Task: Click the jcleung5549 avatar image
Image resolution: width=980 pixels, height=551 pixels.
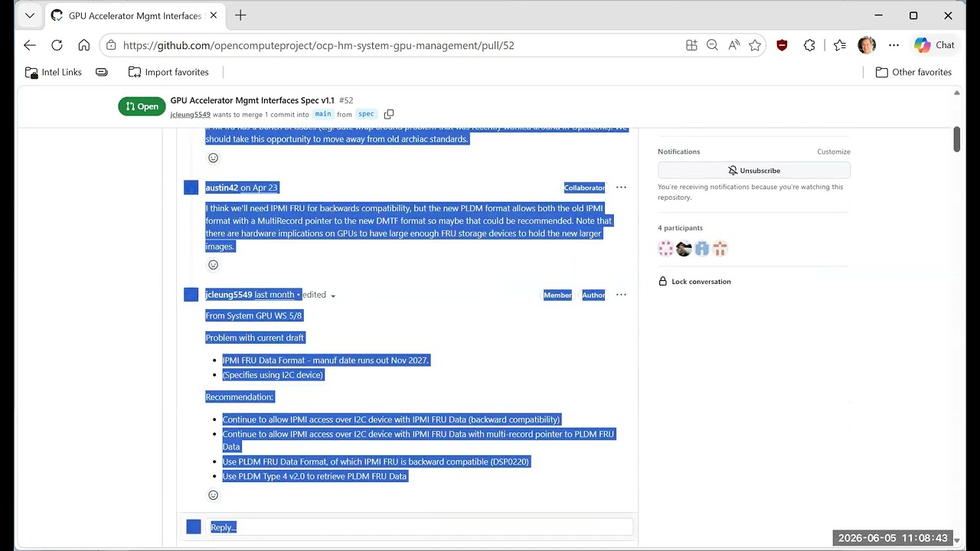Action: [x=191, y=295]
